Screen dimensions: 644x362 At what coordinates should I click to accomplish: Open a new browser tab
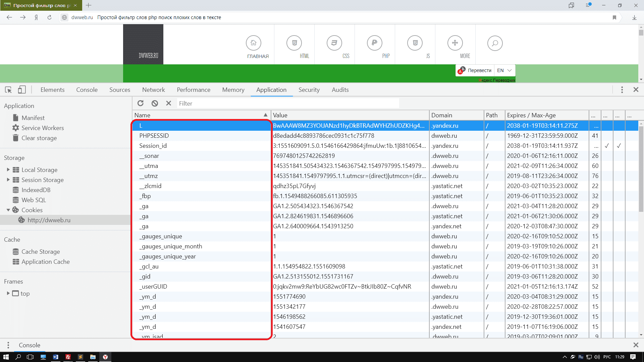tap(89, 5)
